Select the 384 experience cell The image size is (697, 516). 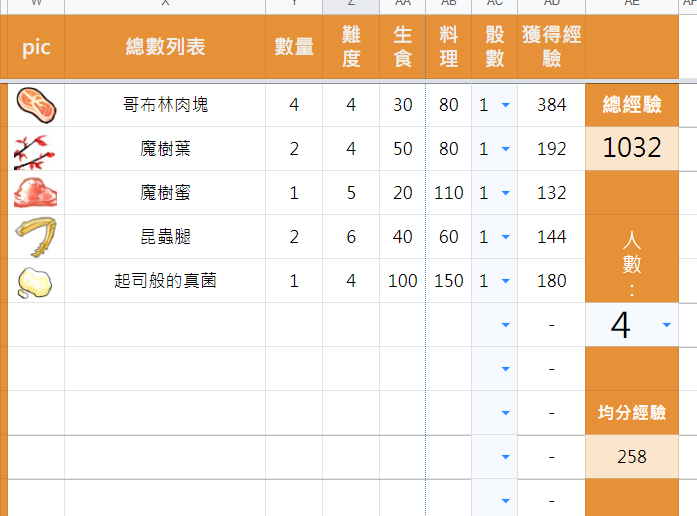pos(551,105)
